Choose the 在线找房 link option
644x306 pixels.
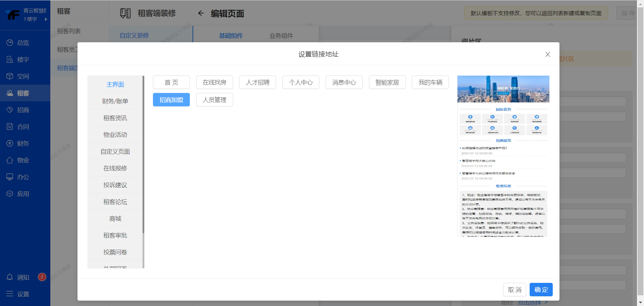(214, 82)
